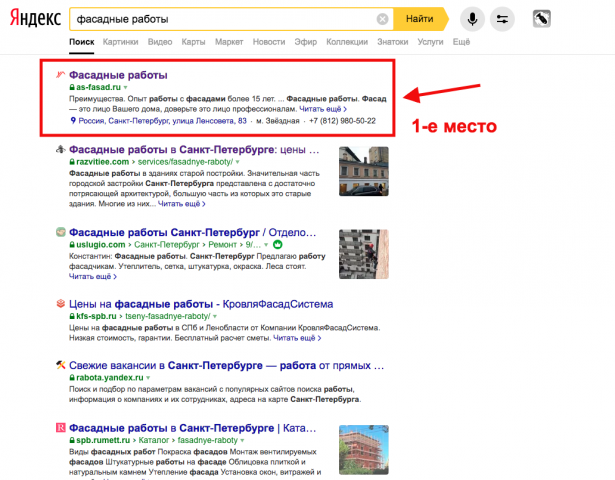This screenshot has width=615, height=480.
Task: Click Читать ещё in the as-fasad.ru snippet
Action: (x=323, y=109)
